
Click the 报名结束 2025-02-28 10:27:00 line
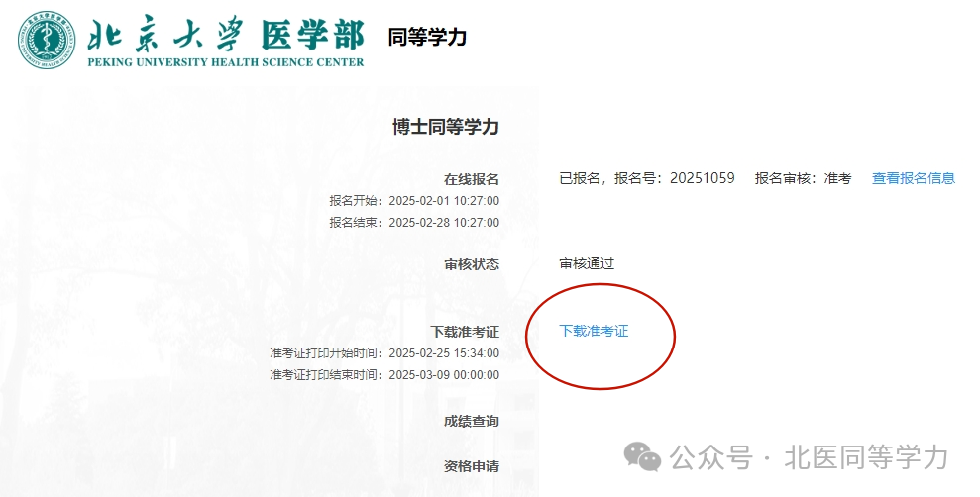(414, 223)
